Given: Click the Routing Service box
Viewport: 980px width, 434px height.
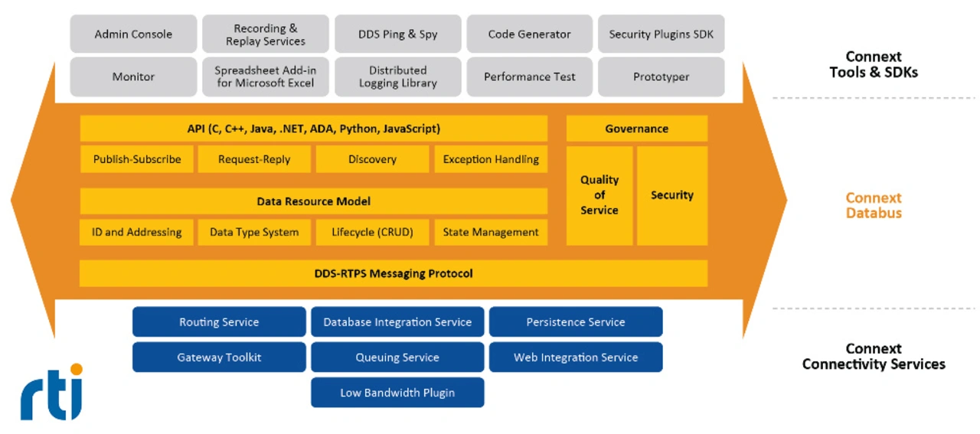Looking at the screenshot, I should (x=219, y=322).
